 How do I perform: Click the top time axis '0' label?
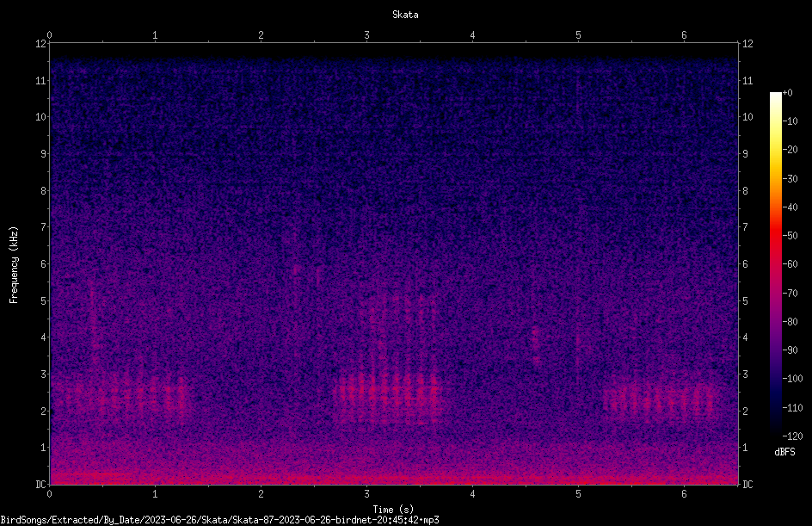click(x=49, y=35)
